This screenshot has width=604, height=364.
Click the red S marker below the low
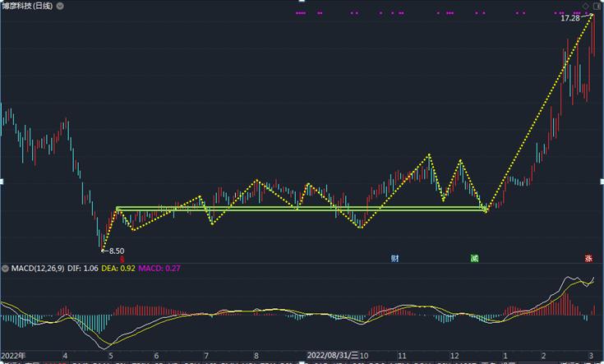(122, 259)
